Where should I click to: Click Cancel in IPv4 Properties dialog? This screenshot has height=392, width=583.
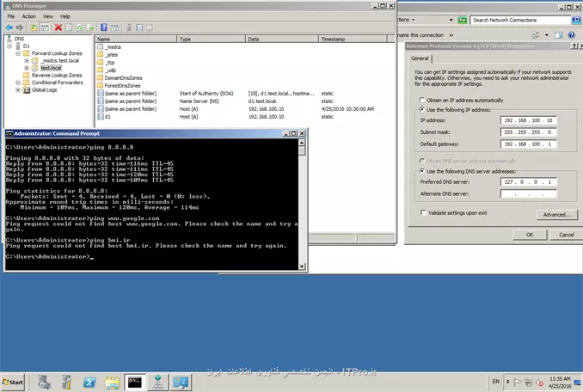567,235
